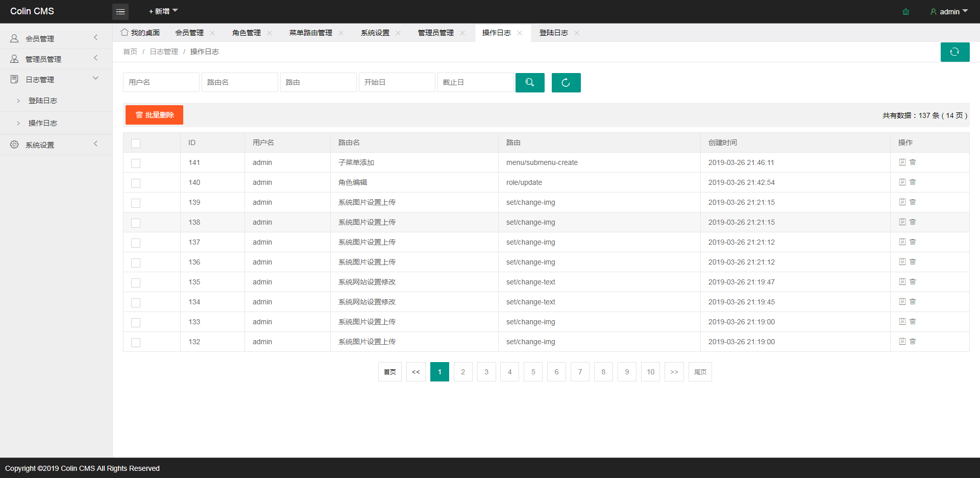Screen dimensions: 980x478
Task: Click the 批量删除 button
Action: (154, 115)
